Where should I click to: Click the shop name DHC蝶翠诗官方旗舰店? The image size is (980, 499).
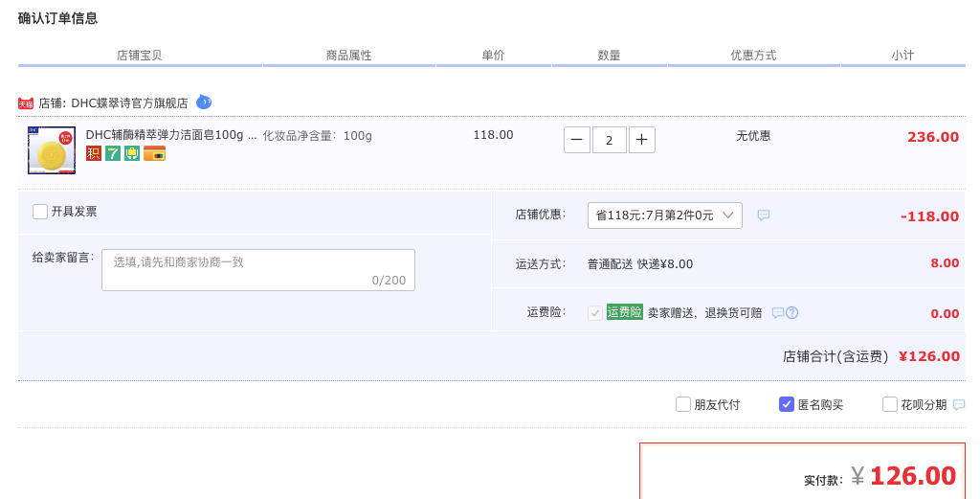(x=129, y=103)
